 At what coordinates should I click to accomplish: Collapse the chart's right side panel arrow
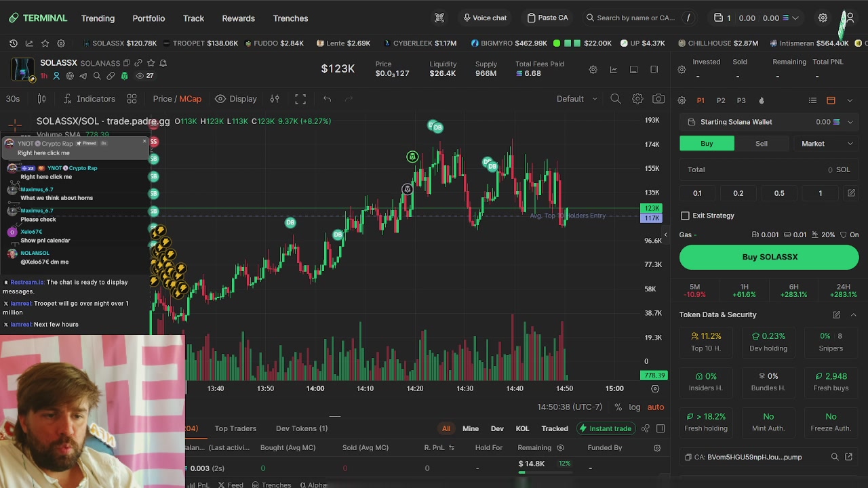(x=665, y=235)
